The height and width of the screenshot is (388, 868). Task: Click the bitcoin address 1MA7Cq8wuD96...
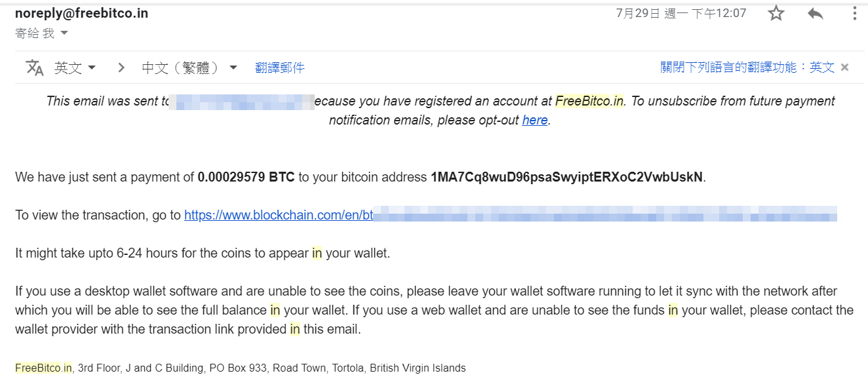coord(566,177)
